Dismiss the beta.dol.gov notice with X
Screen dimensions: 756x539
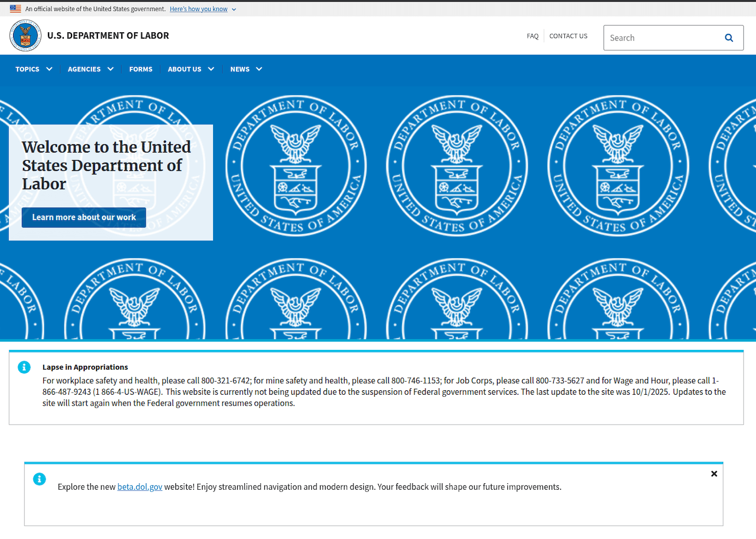click(714, 474)
